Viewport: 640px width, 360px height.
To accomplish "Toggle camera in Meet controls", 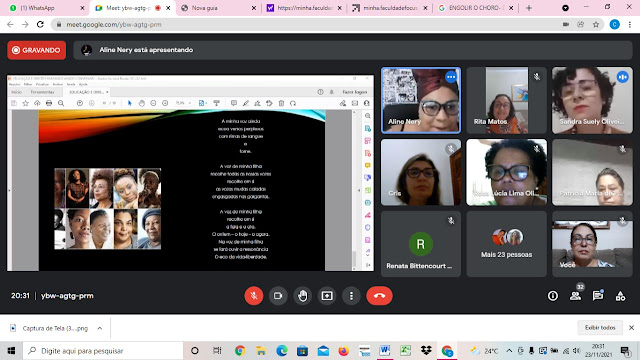I will tap(278, 296).
